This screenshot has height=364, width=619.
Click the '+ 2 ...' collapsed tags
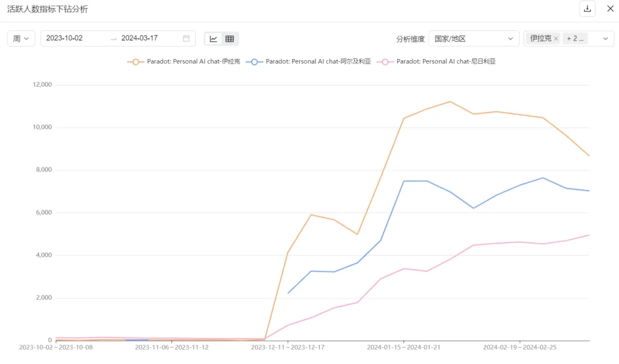click(x=575, y=38)
